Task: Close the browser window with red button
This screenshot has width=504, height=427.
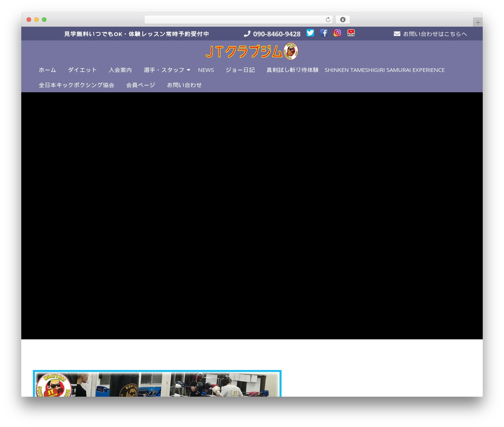Action: [29, 20]
